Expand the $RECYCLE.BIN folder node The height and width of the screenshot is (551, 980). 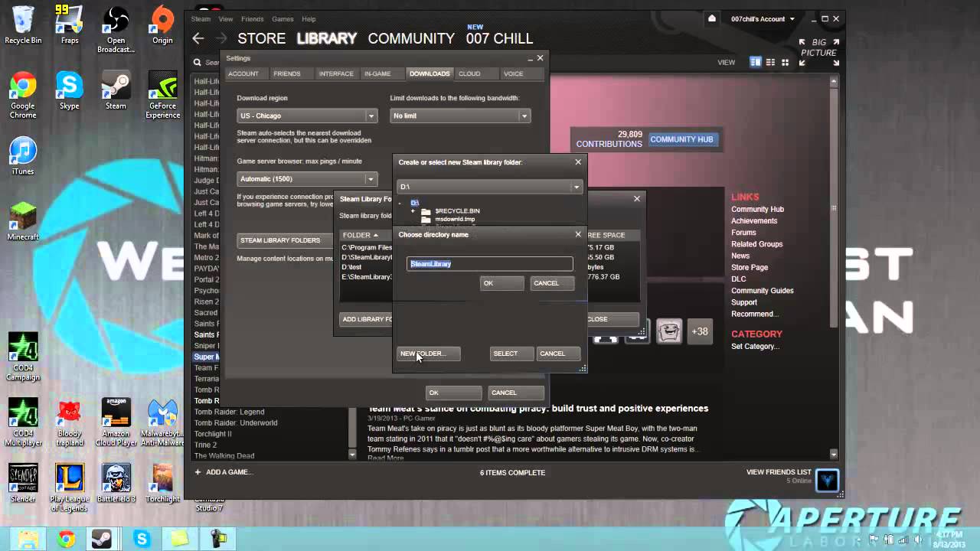[413, 210]
